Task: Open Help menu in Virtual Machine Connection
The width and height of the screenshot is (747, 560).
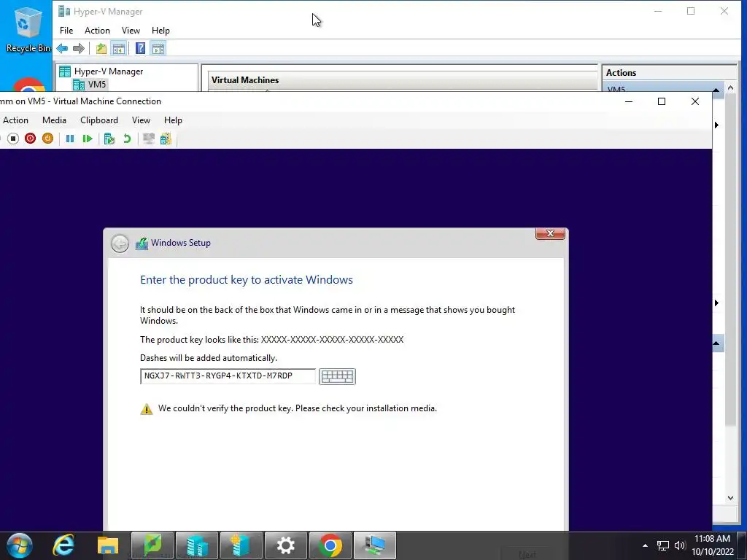Action: click(x=173, y=120)
